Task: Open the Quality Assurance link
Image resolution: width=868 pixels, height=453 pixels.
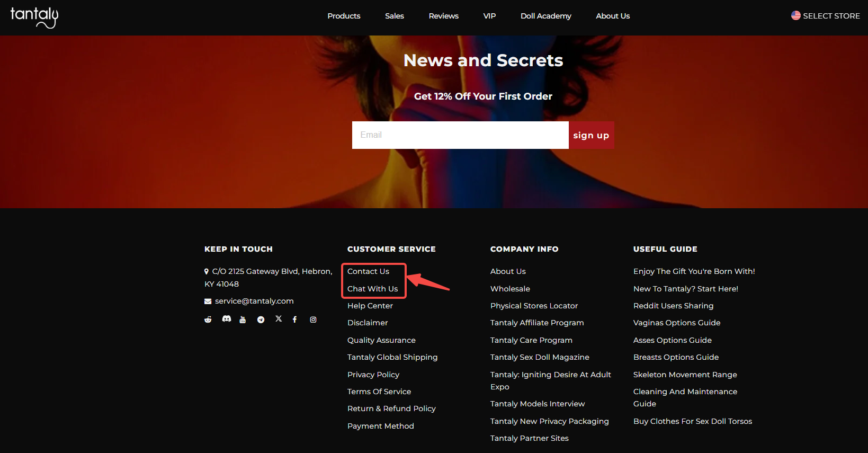Action: [381, 340]
